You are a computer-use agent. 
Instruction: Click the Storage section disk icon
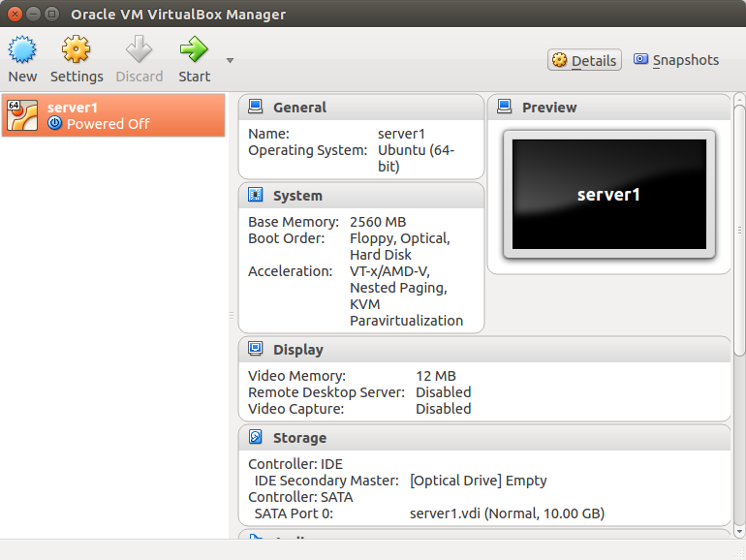[256, 437]
